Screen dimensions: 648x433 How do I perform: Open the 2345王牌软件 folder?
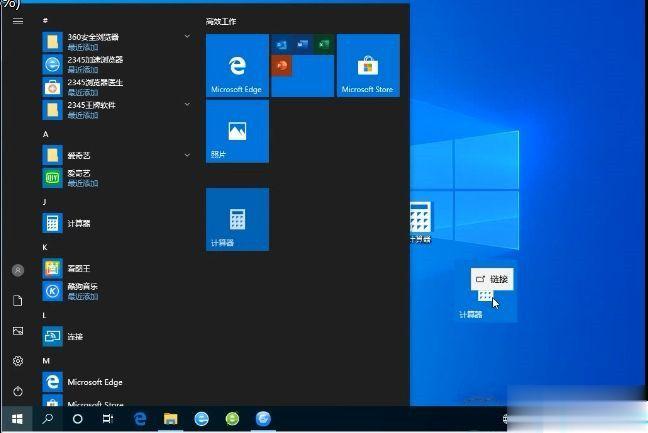[x=116, y=110]
